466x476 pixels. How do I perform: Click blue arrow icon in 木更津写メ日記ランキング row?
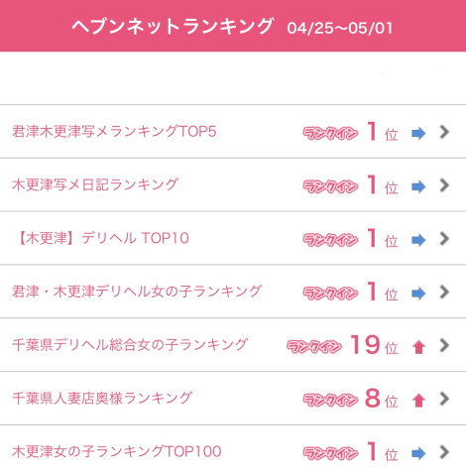point(418,186)
